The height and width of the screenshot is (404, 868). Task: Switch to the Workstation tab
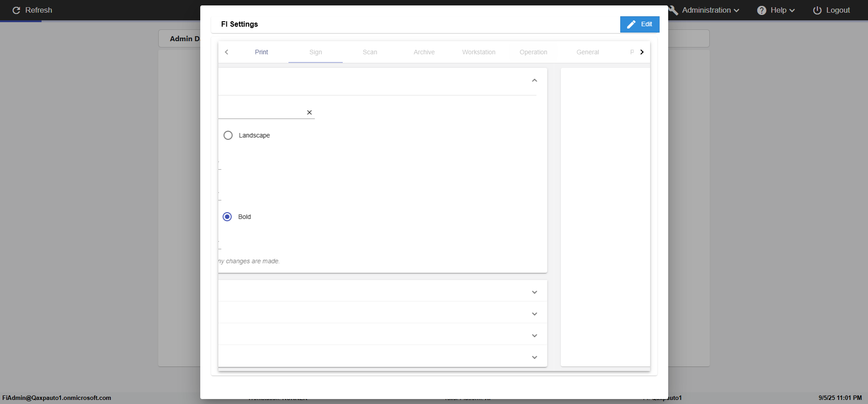[x=478, y=52]
